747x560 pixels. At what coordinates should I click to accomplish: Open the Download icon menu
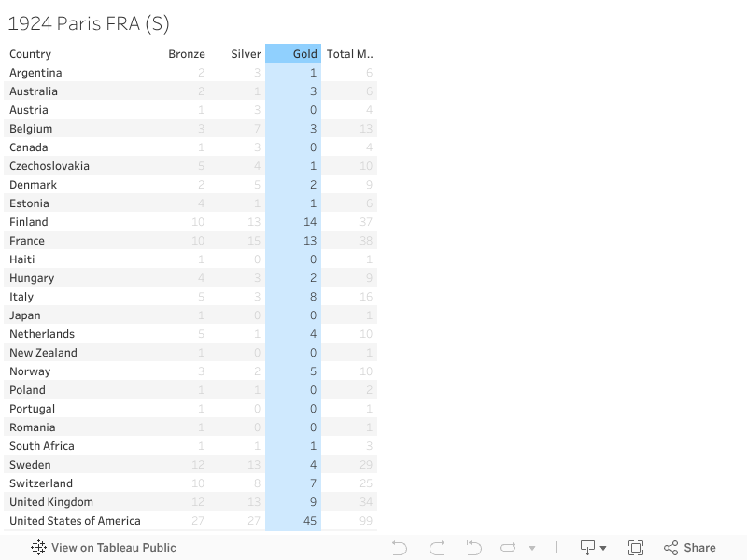coord(588,548)
